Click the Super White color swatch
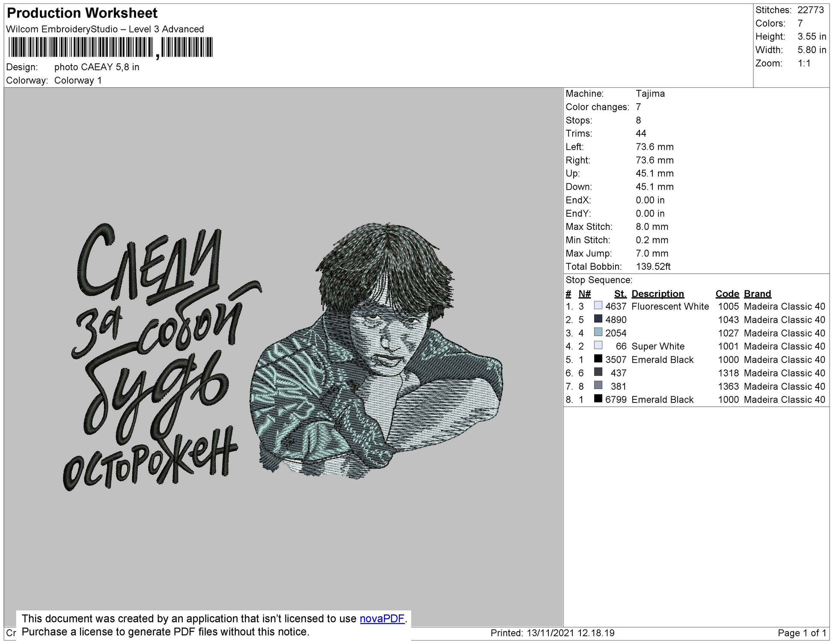This screenshot has height=644, width=833. coord(598,346)
